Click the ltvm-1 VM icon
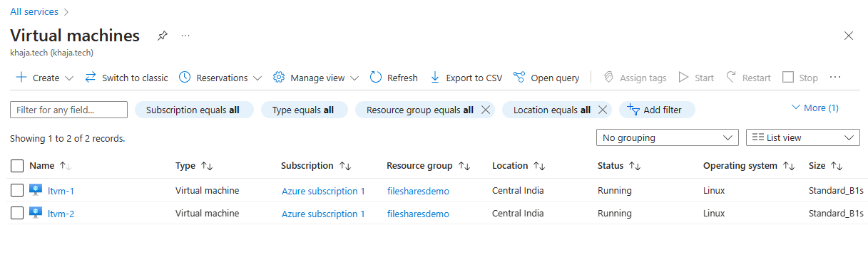Viewport: 868px width, 277px height. coord(36,190)
